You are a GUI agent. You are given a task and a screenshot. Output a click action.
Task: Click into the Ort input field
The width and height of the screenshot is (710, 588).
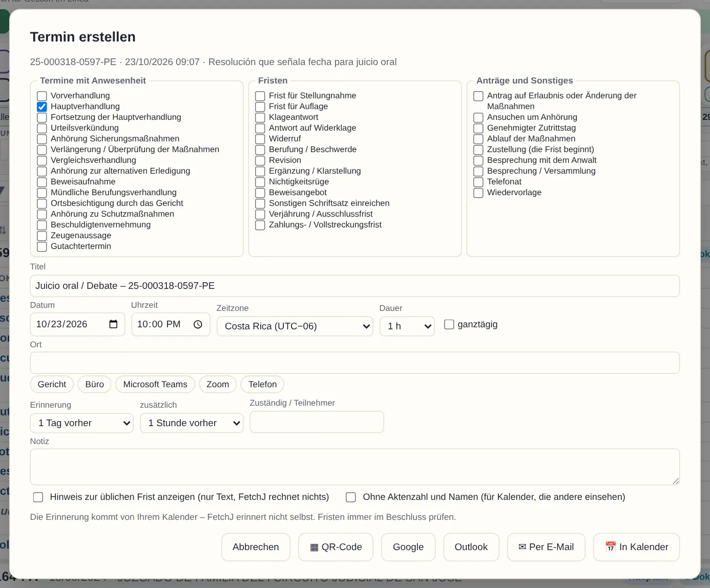point(355,363)
